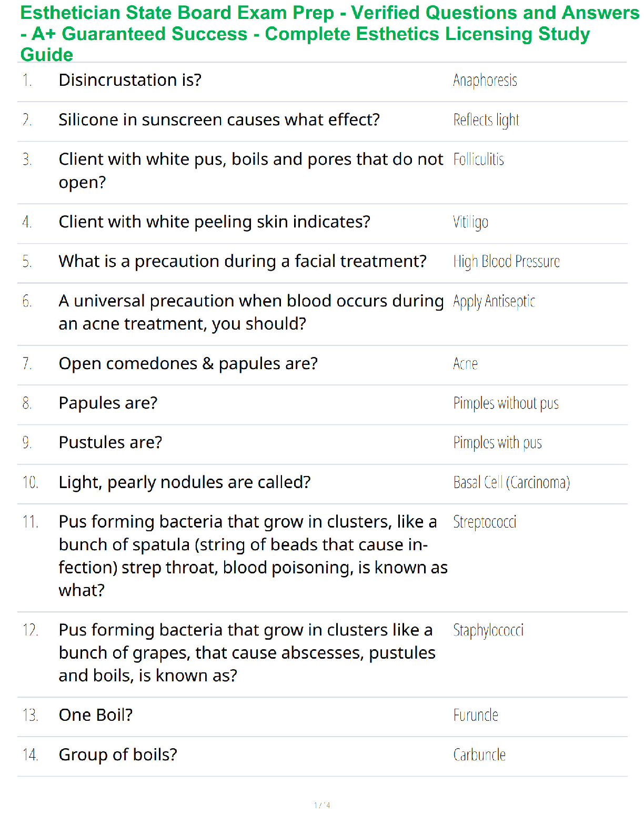Click the "Pustules are?" question
This screenshot has height=834, width=644.
click(110, 443)
